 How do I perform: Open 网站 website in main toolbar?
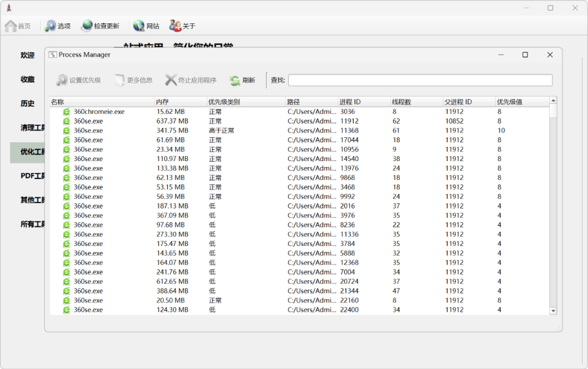146,26
